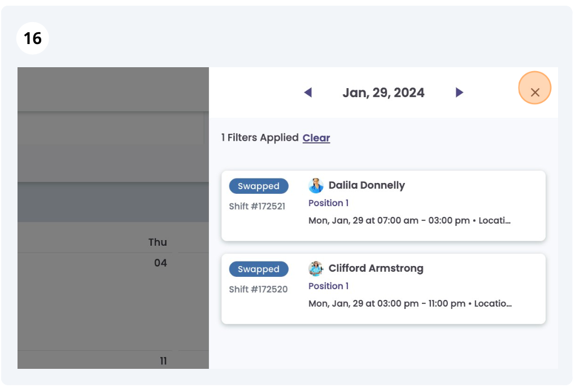
Task: Go to next day arrow
Action: (459, 93)
